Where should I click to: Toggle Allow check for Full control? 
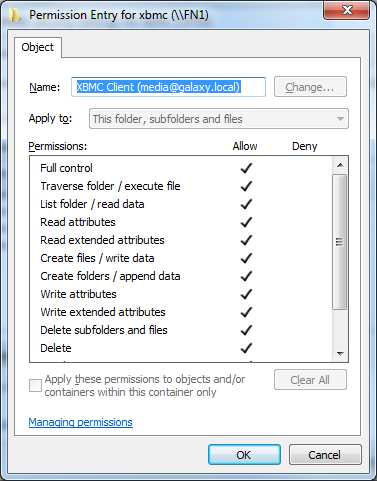[246, 168]
